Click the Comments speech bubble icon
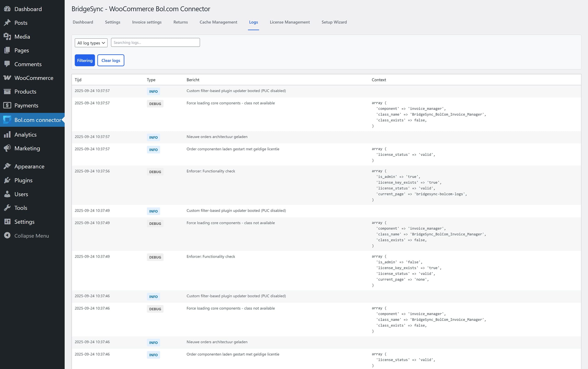Viewport: 588px width, 369px height. click(7, 64)
